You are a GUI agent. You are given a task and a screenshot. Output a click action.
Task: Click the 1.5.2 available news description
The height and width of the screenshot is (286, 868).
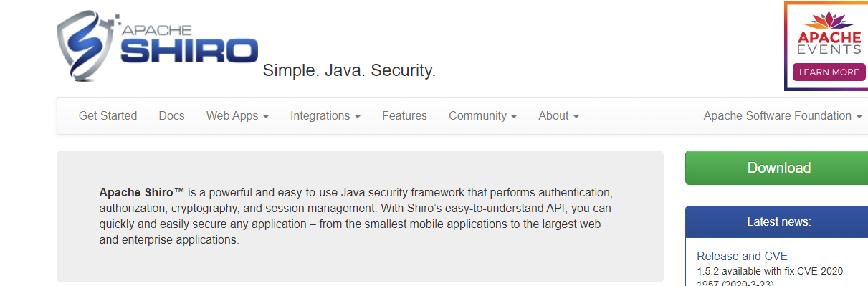773,277
